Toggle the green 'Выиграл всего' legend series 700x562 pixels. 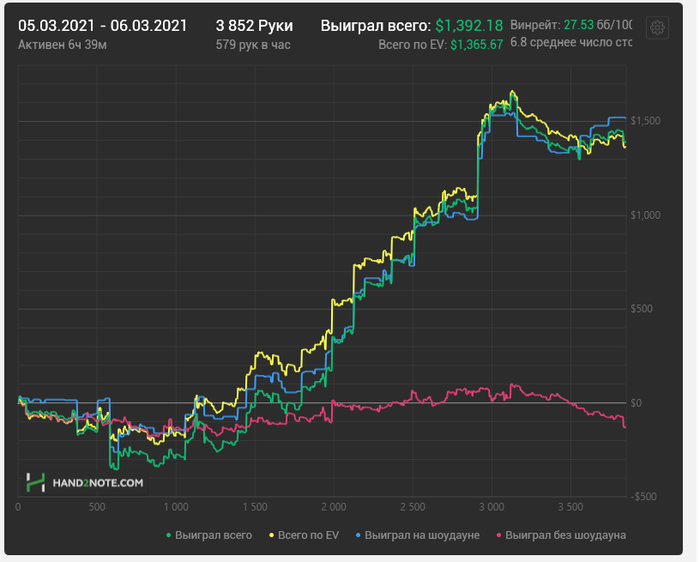tap(209, 535)
